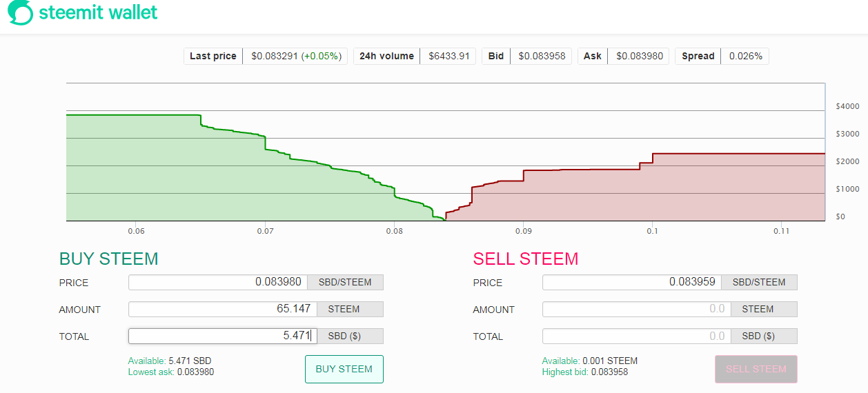Click the Sell Steem total input field

coord(637,336)
